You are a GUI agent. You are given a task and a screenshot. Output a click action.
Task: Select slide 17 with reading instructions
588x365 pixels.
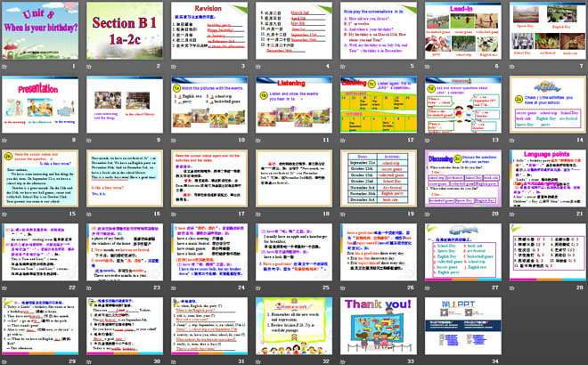click(x=209, y=178)
